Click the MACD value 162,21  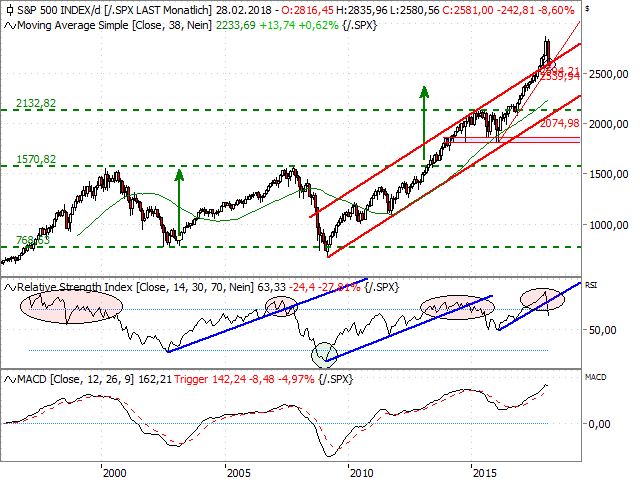(x=155, y=380)
